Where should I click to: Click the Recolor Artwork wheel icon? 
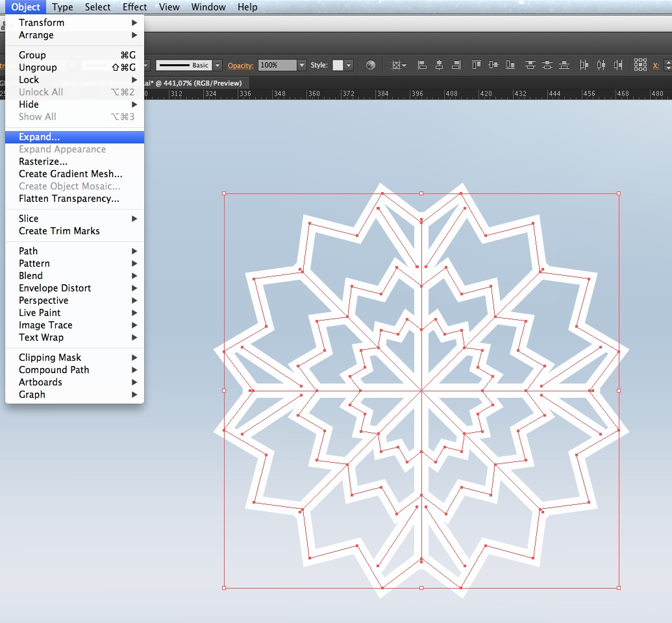[371, 65]
